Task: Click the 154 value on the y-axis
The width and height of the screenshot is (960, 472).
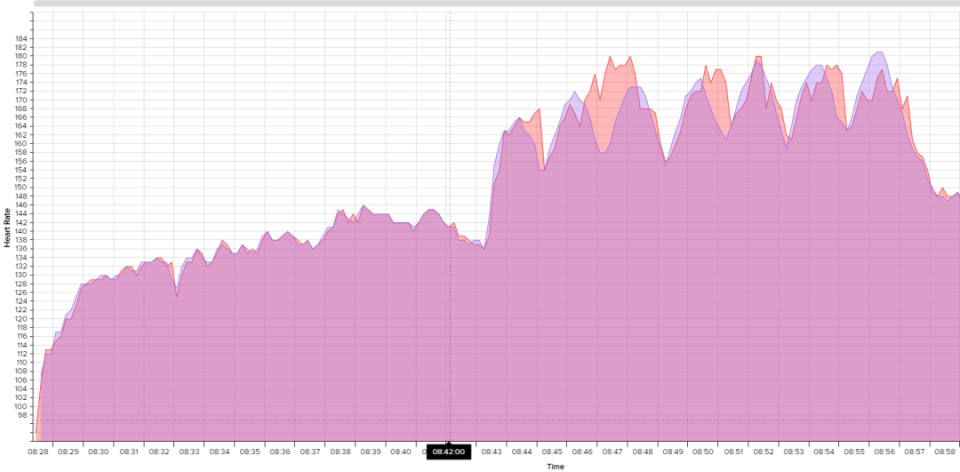Action: pyautogui.click(x=23, y=170)
